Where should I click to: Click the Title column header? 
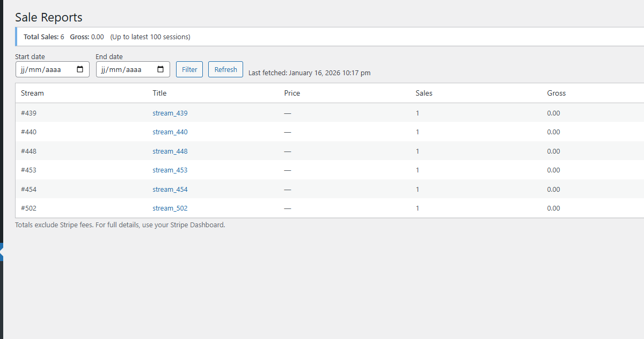(x=159, y=93)
